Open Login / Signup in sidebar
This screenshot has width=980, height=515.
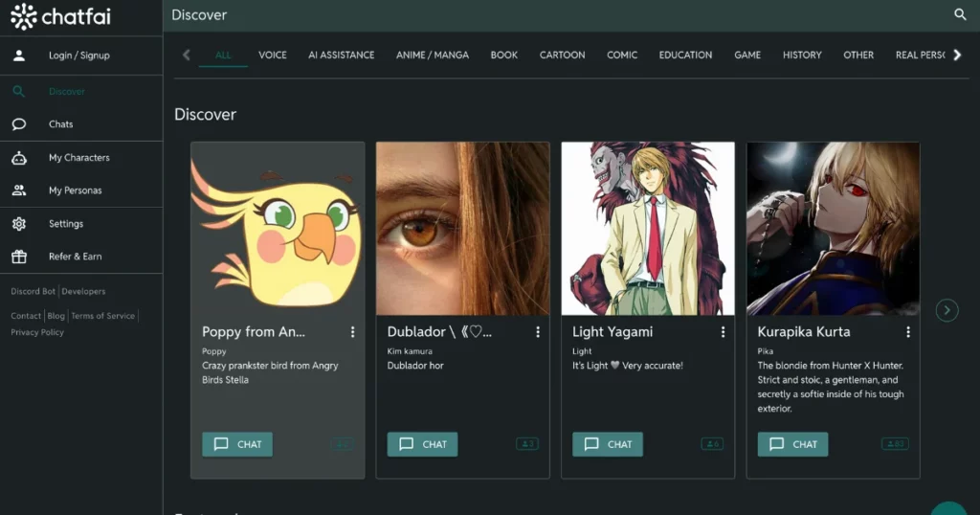click(81, 56)
